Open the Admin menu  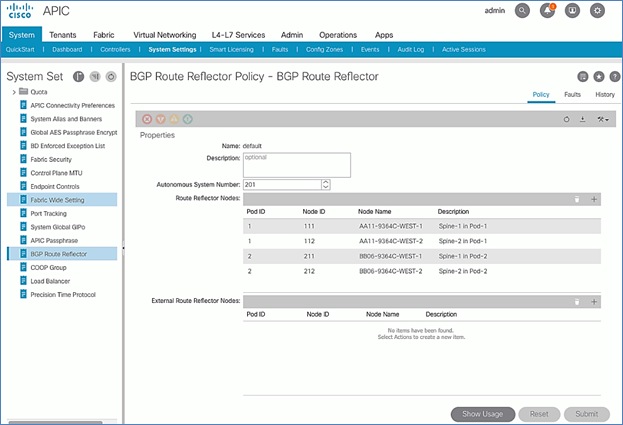coord(292,35)
